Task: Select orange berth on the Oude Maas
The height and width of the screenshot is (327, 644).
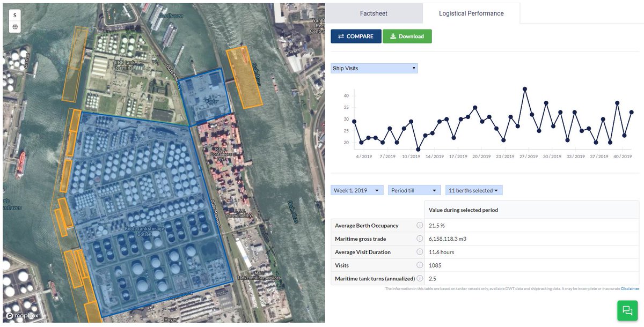Action: click(x=244, y=78)
